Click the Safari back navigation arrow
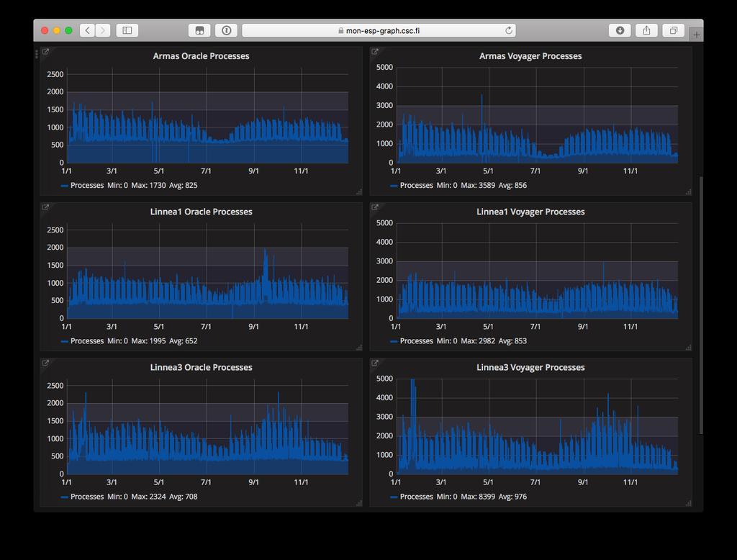This screenshot has width=737, height=560. pos(87,30)
